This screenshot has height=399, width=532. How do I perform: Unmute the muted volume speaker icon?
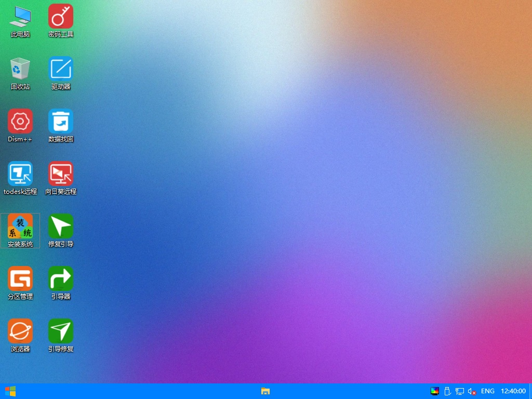click(x=472, y=391)
